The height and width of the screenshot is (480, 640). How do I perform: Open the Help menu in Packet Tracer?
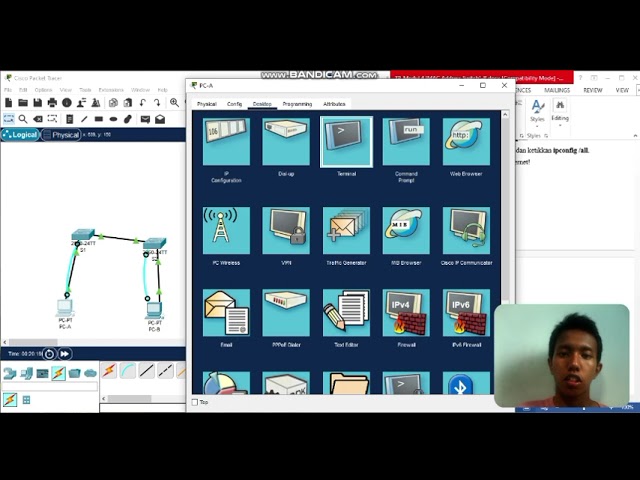162,90
